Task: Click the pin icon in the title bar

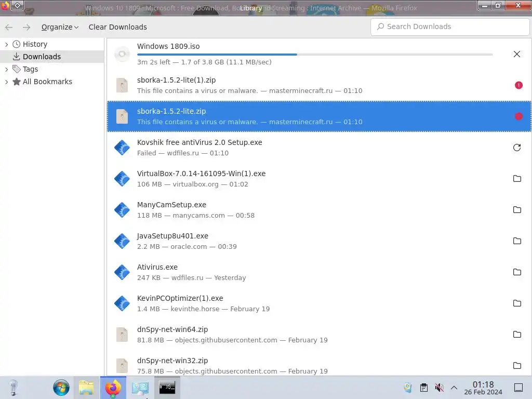Action: click(x=18, y=5)
